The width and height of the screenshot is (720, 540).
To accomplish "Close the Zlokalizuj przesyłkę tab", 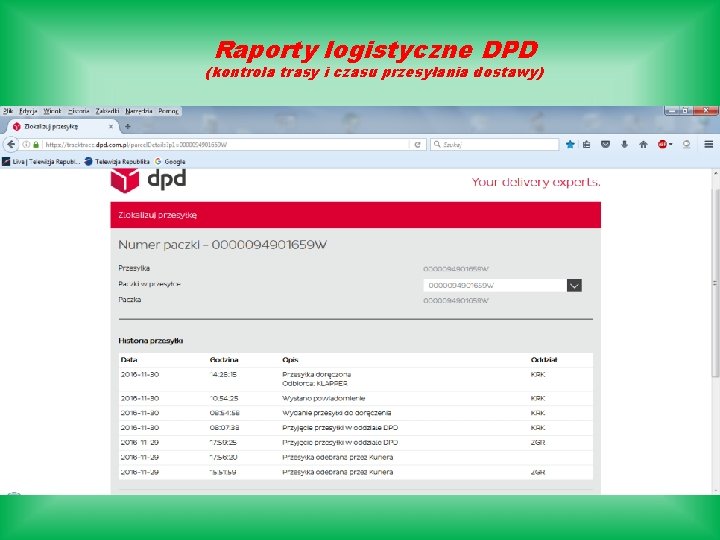I will tap(111, 126).
